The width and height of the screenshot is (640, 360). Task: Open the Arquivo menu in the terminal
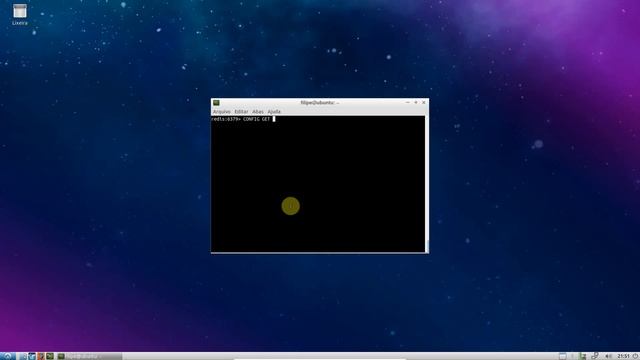(x=222, y=111)
